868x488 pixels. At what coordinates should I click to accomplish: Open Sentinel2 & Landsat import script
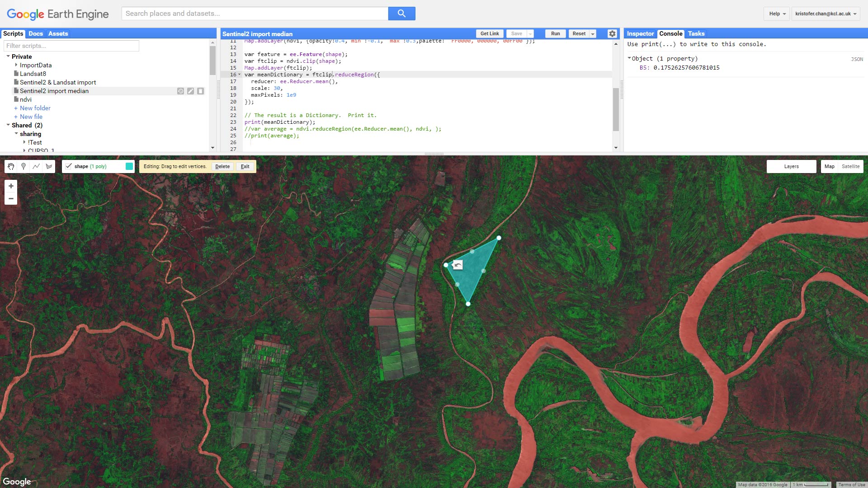(58, 82)
